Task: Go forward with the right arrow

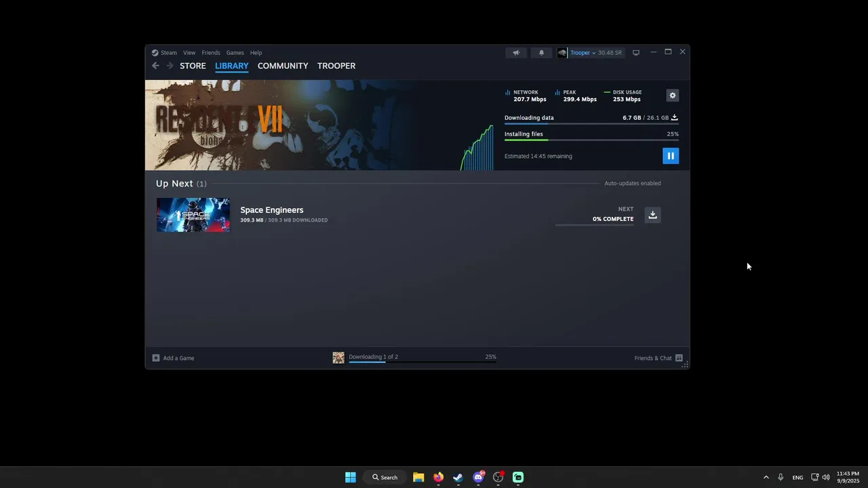Action: pos(169,66)
